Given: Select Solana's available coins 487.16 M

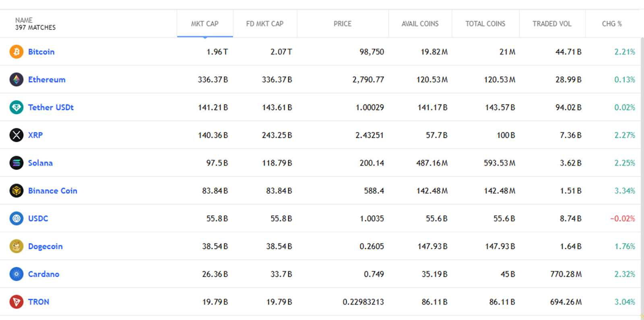Looking at the screenshot, I should 432,163.
